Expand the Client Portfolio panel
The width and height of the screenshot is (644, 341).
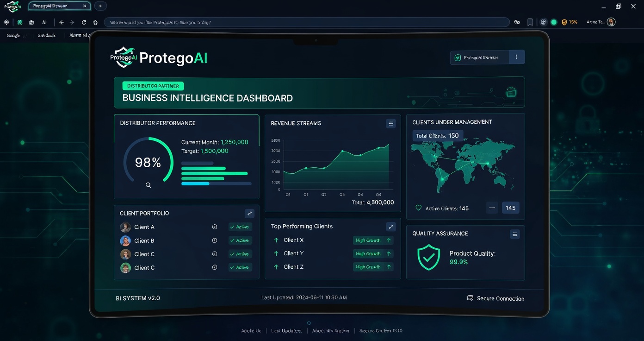click(250, 213)
